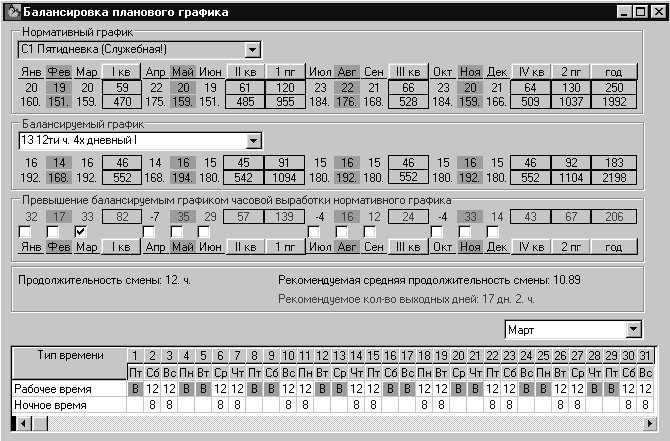Click I кв button in normative header
The height and width of the screenshot is (441, 670).
[121, 72]
